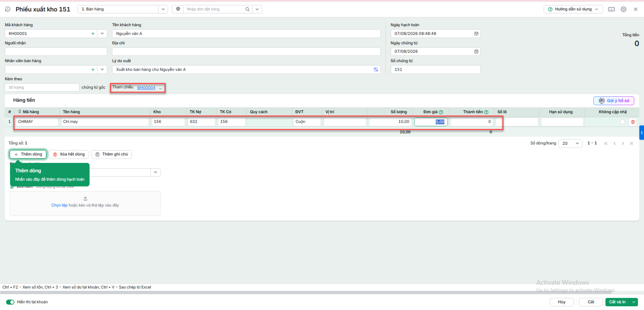Viewport: 644px width, 310px height.
Task: Click the Kèm theo Số lượng input
Action: click(x=42, y=87)
